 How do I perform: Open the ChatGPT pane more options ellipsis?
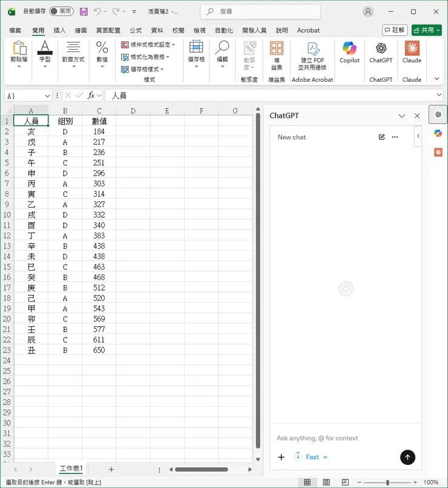click(x=395, y=137)
